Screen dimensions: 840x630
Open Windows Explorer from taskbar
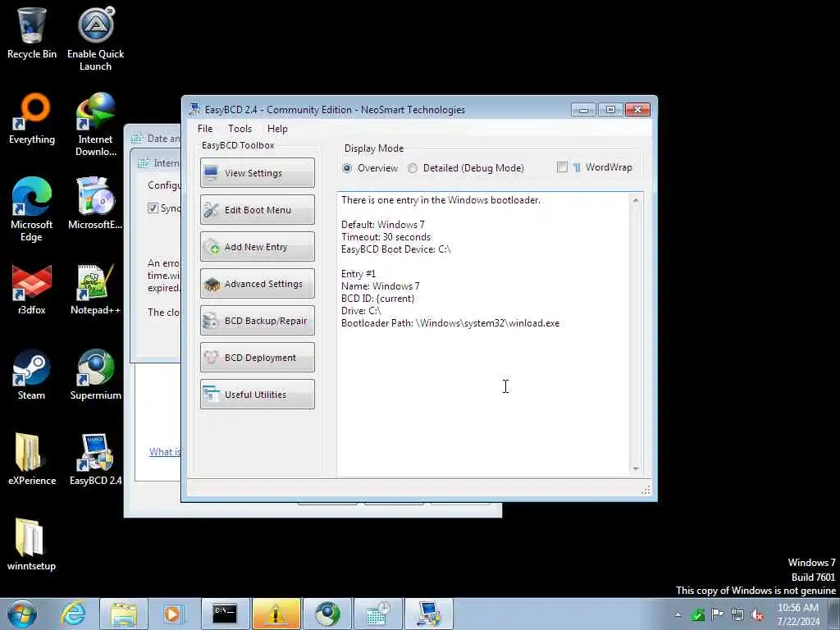[124, 614]
